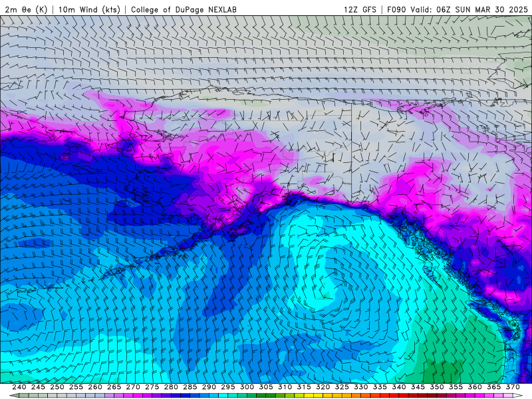This screenshot has height=399, width=532.
Task: Click the 260 color scale label
Action: [95, 387]
